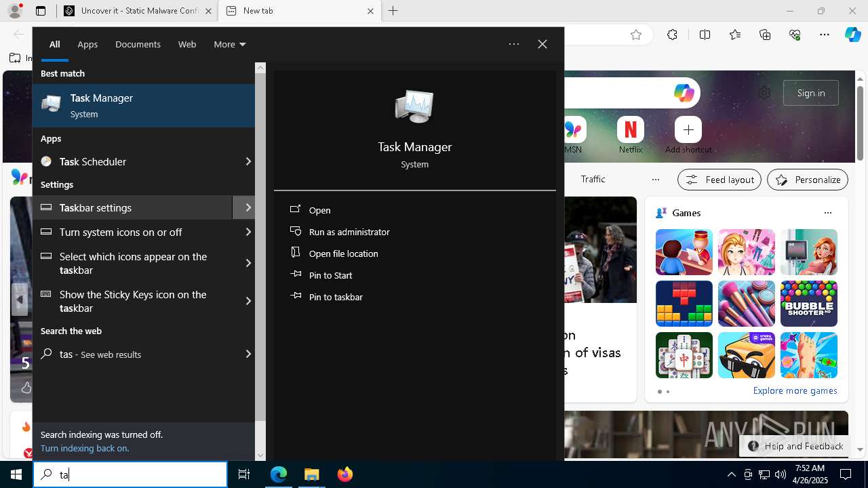Click the taskbar clock and date
Screen dimensions: 868x488
click(x=809, y=474)
